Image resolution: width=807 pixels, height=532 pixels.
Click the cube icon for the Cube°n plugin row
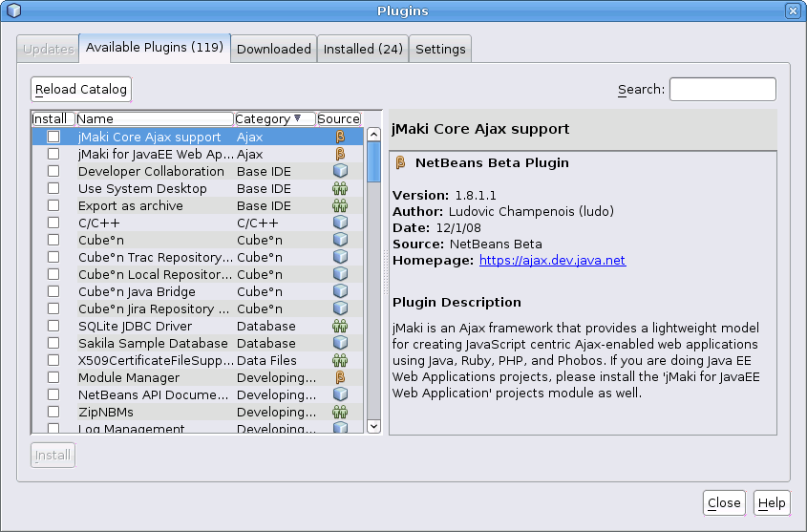click(340, 240)
